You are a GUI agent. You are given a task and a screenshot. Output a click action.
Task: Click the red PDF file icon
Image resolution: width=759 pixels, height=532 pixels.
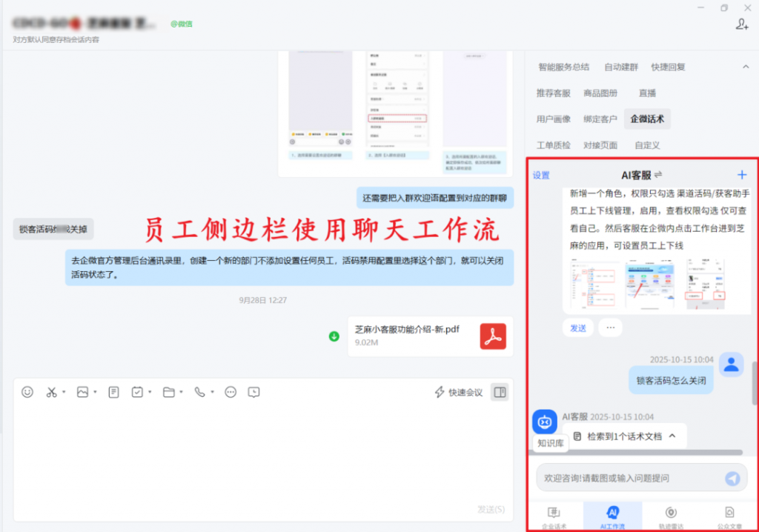click(x=493, y=336)
